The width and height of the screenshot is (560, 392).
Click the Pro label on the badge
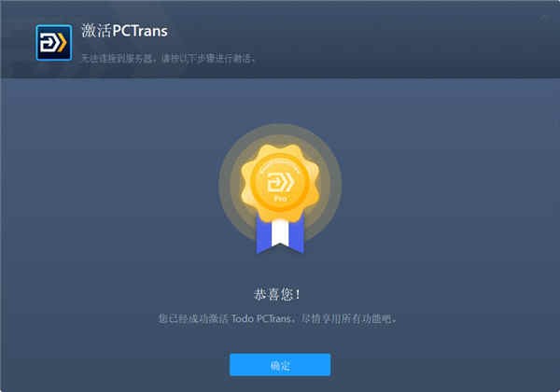[x=280, y=199]
